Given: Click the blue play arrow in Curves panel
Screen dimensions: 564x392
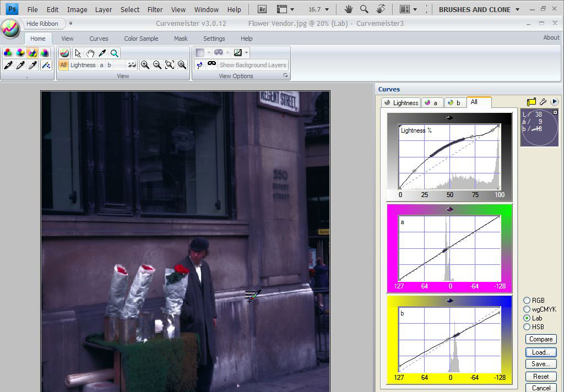Looking at the screenshot, I should [554, 102].
